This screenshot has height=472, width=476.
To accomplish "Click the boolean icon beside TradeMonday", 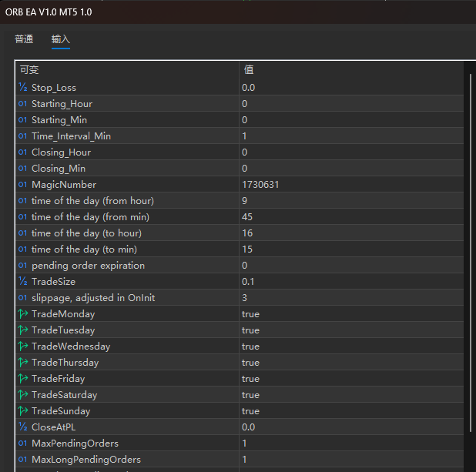I will 23,313.
